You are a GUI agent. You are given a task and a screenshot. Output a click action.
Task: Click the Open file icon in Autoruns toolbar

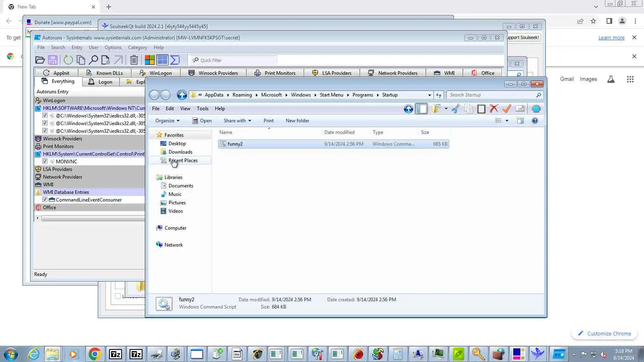(x=40, y=60)
